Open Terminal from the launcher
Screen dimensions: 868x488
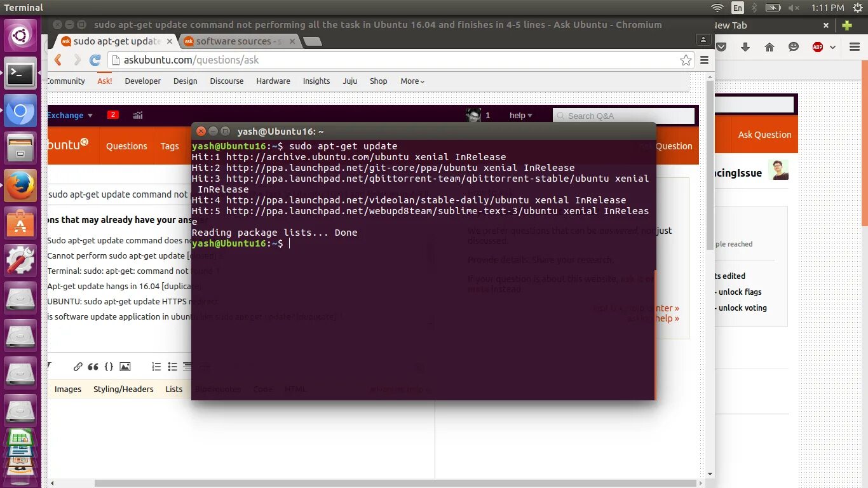[x=20, y=74]
